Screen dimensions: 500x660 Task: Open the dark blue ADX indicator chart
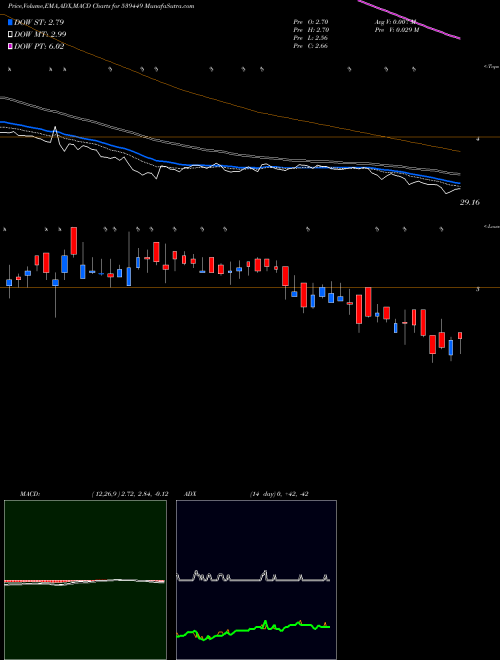click(256, 580)
